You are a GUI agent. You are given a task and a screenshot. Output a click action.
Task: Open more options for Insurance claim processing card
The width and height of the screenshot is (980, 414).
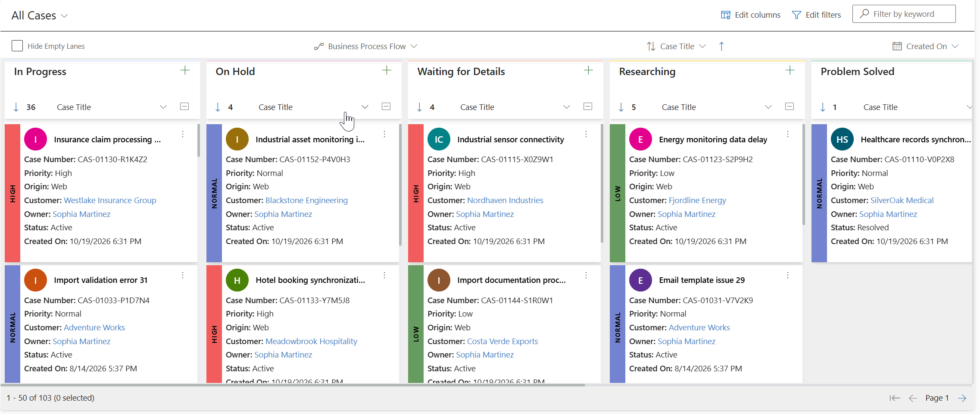click(183, 134)
